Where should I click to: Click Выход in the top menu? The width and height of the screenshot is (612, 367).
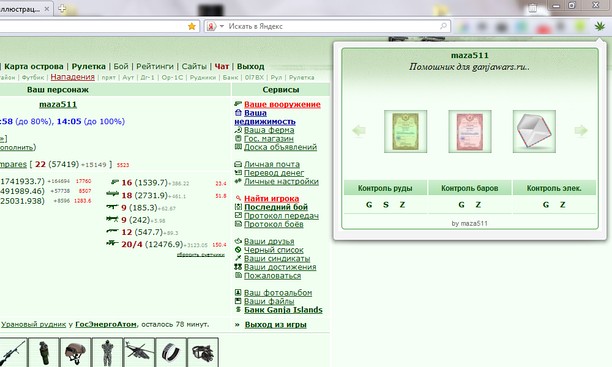pyautogui.click(x=251, y=66)
